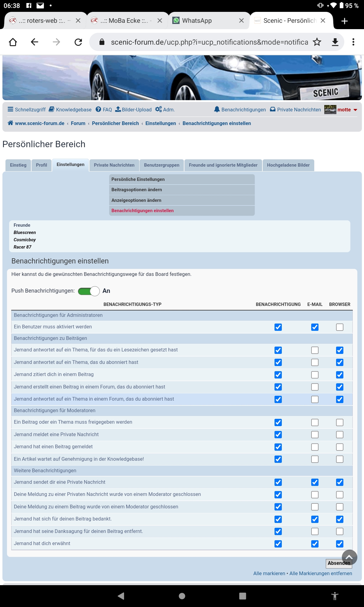Uncheck E-Mail for 'Ein Benutzer muss aktiviert werden'

point(315,327)
